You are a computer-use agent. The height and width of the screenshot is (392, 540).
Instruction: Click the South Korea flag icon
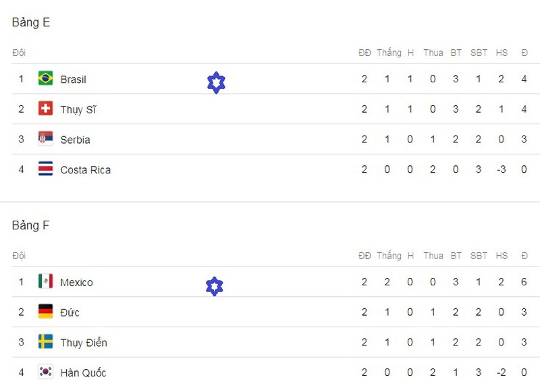pyautogui.click(x=46, y=372)
